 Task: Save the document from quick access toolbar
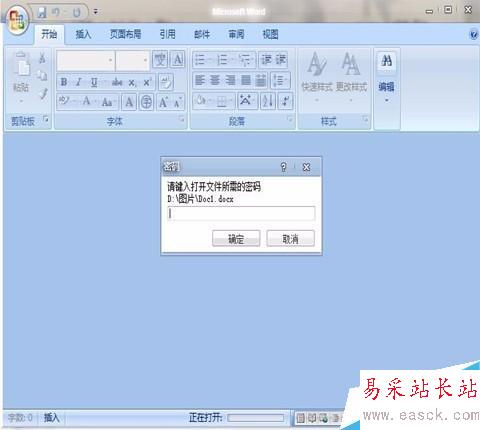tap(42, 13)
